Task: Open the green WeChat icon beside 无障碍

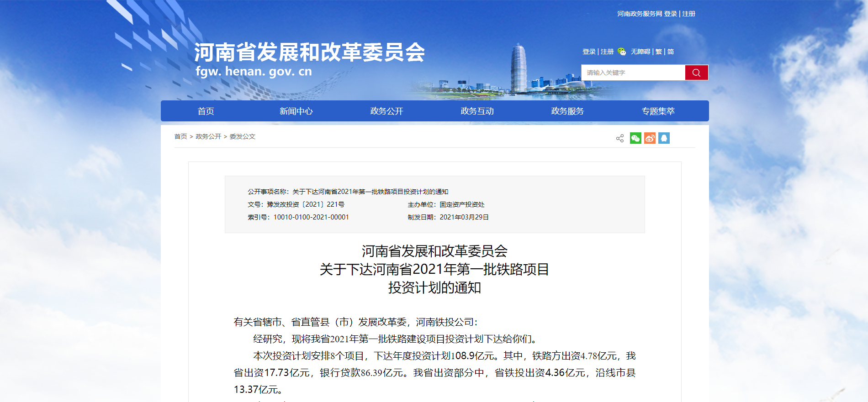Action: (x=622, y=52)
